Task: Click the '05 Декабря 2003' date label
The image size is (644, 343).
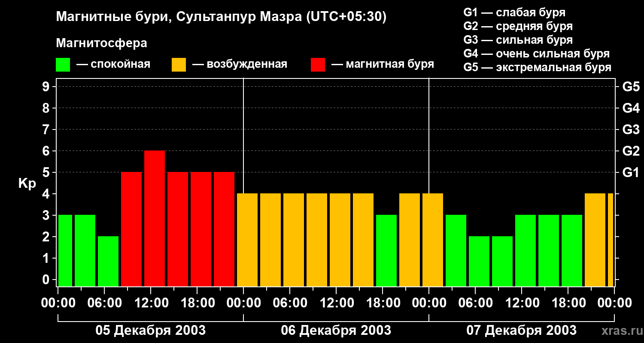Action: click(150, 331)
